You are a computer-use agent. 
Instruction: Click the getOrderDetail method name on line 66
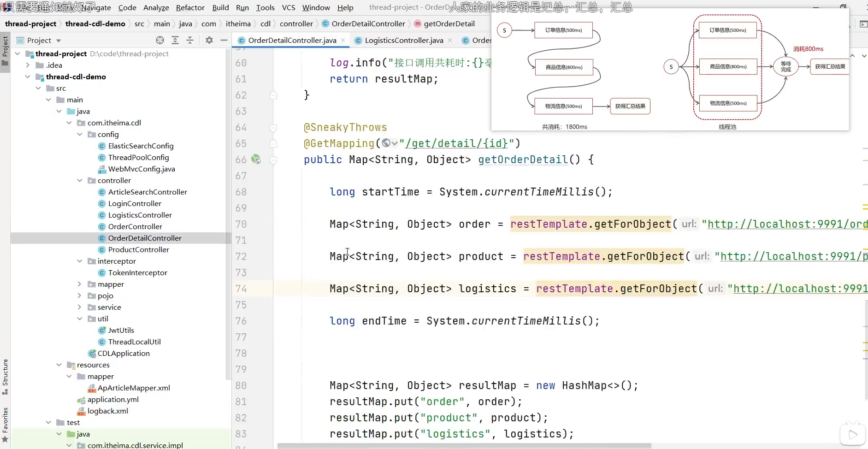point(523,160)
